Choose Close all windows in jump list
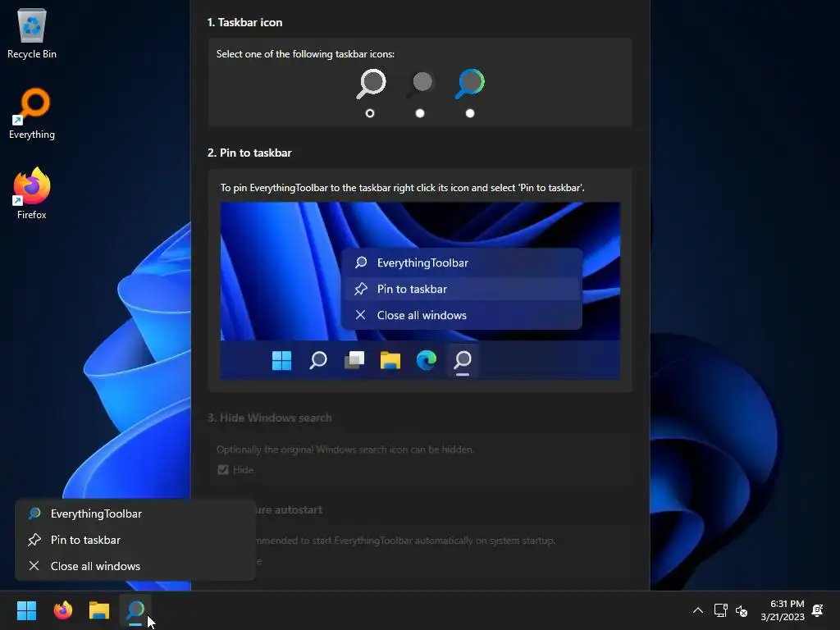 [x=135, y=566]
